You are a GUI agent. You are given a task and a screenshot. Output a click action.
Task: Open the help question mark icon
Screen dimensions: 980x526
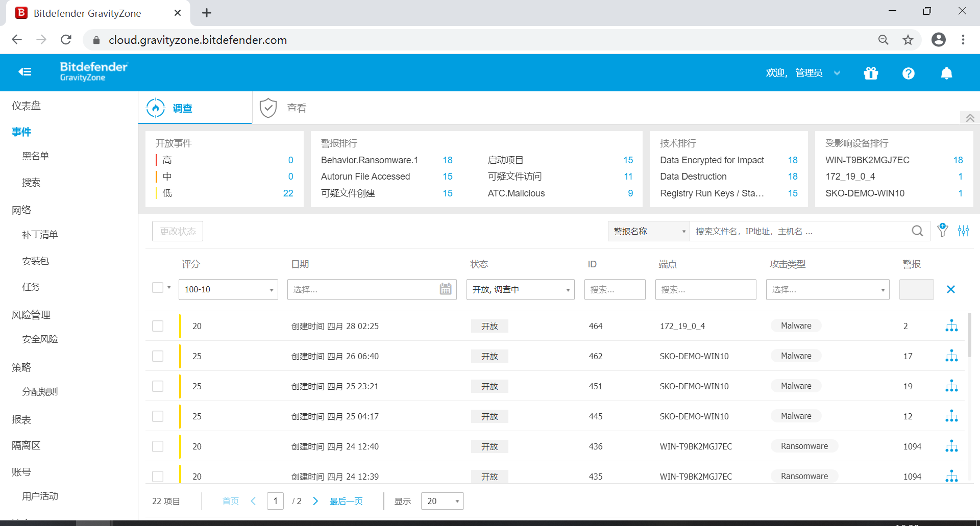[908, 73]
